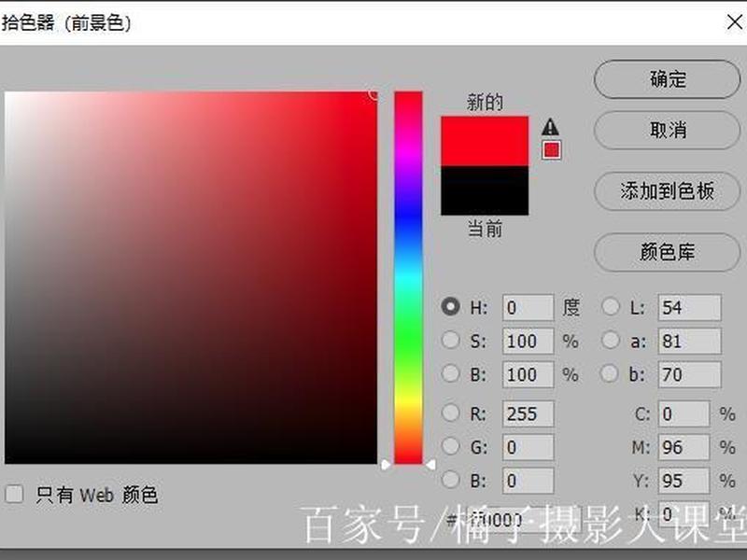
Task: Close the color picker dialog with the X
Action: click(x=734, y=21)
